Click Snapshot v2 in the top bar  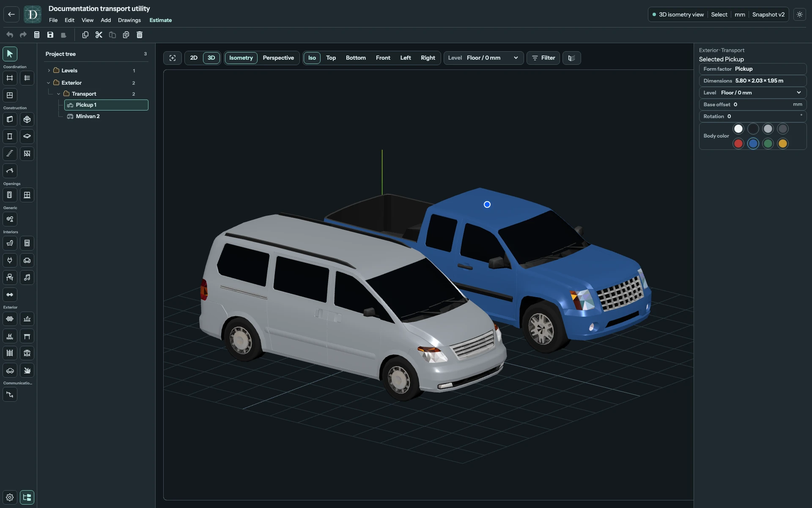tap(768, 14)
